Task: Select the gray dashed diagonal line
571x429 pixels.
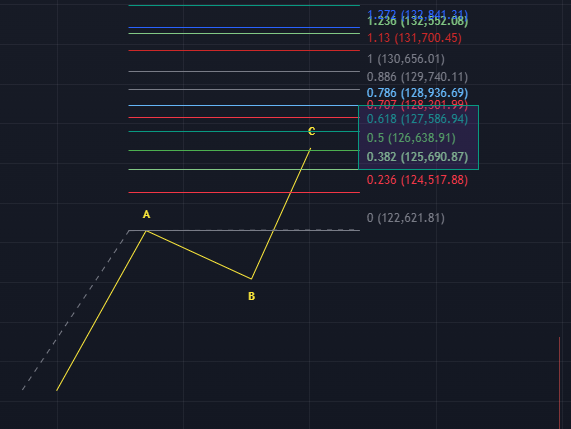Action: (x=75, y=310)
